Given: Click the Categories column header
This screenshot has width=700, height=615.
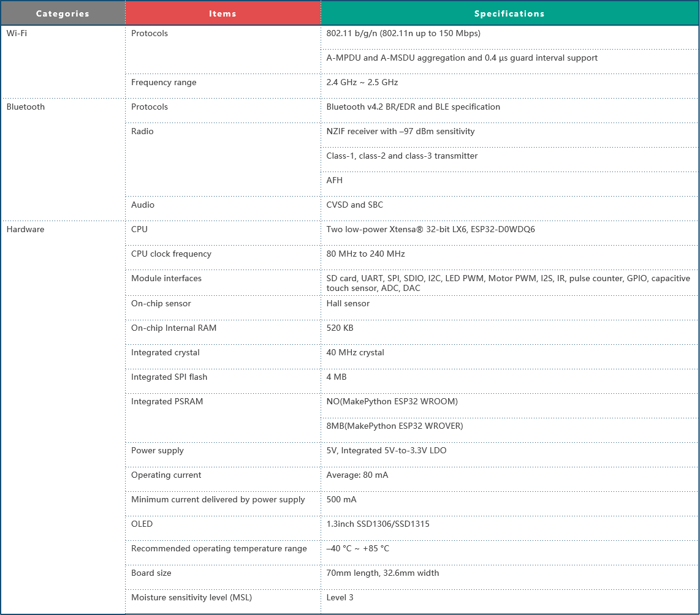Looking at the screenshot, I should pos(63,13).
